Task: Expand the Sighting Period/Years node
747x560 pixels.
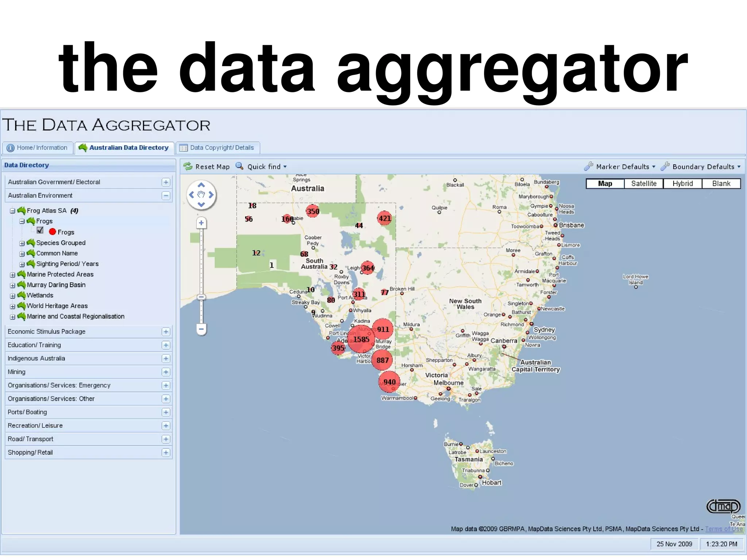Action: click(22, 264)
